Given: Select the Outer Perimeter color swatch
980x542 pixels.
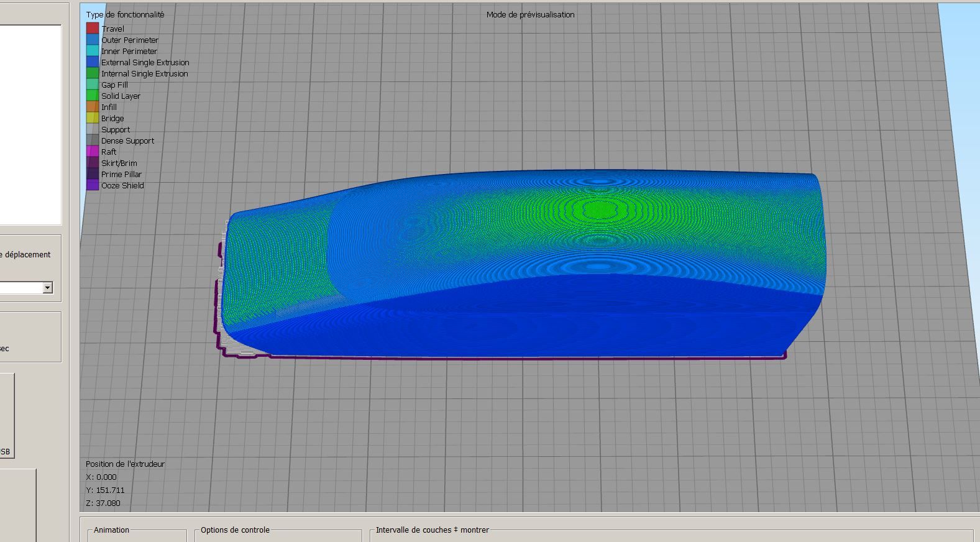Looking at the screenshot, I should [93, 39].
